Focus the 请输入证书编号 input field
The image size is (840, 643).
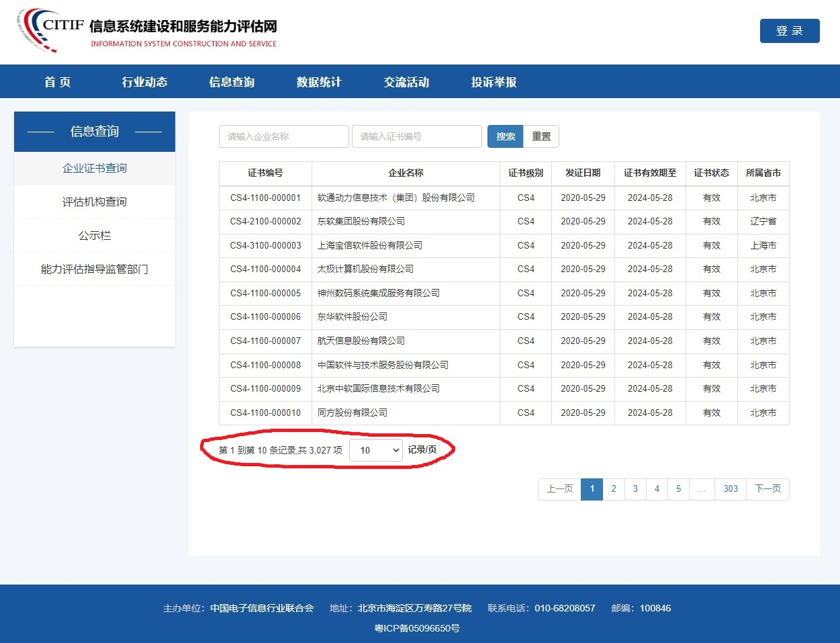click(x=417, y=136)
